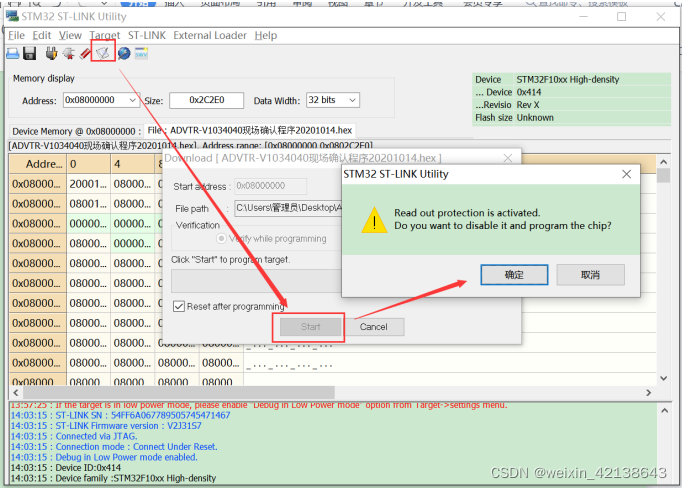Click 取消 in the protection dialog

tap(590, 275)
